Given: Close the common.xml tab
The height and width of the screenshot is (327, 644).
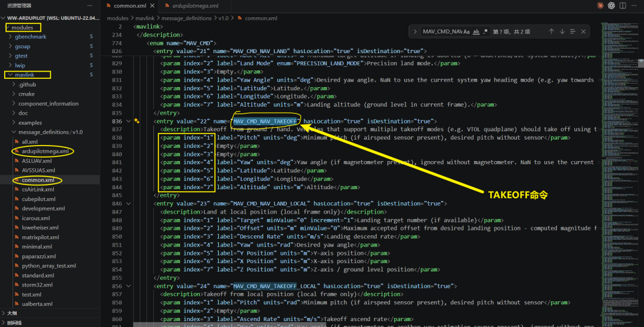Looking at the screenshot, I should click(x=153, y=6).
